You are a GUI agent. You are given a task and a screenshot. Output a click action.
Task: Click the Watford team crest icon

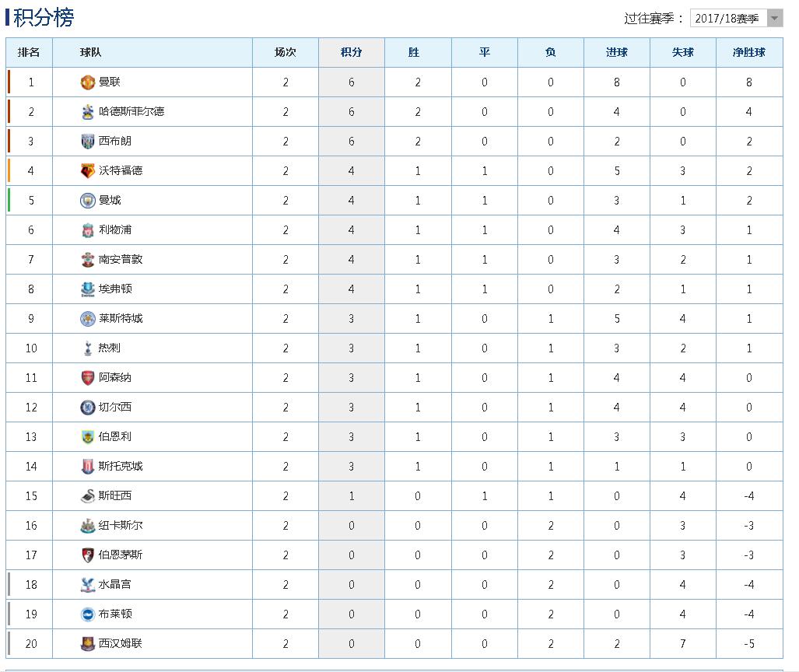88,171
